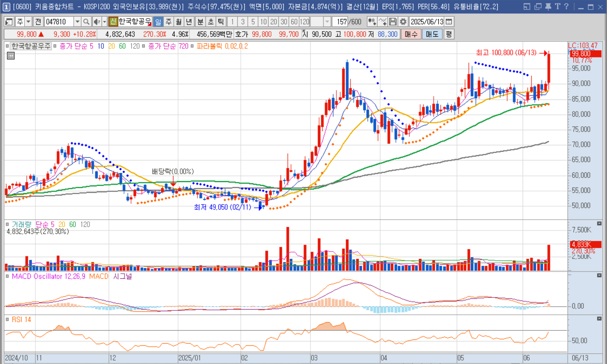Select the 10 interval button
Screen dimensions: 607x364
[263, 22]
